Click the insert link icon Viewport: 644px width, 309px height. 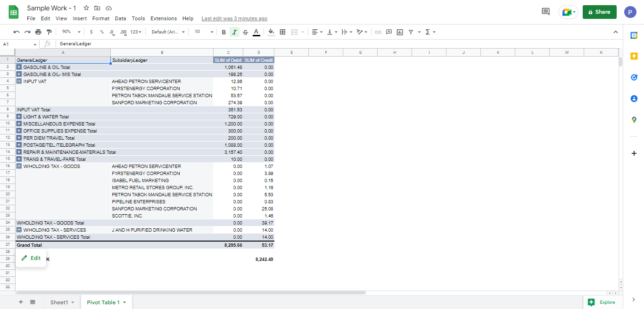(x=378, y=32)
